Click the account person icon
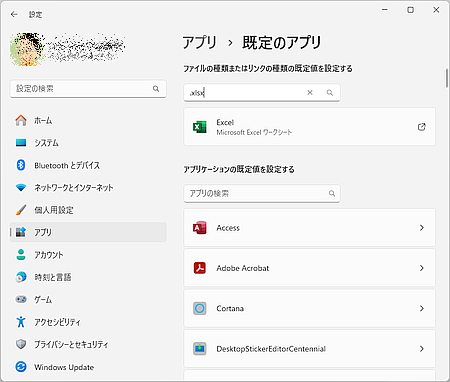This screenshot has width=450, height=382. [21, 255]
